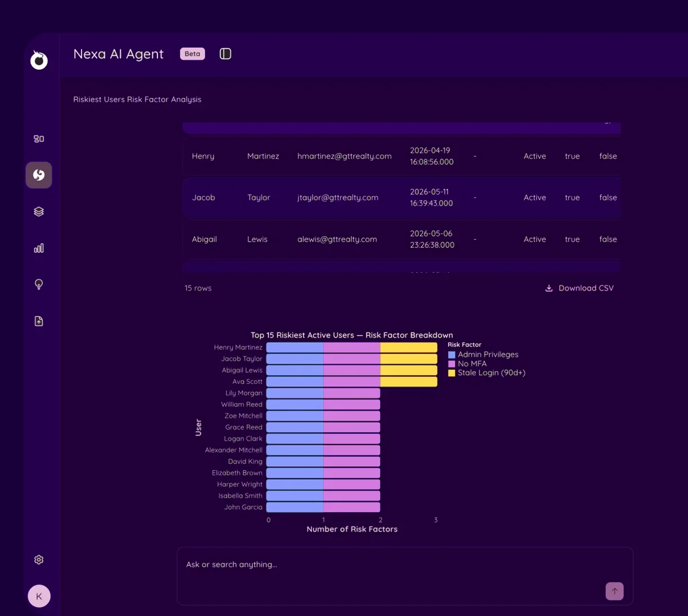Image resolution: width=688 pixels, height=616 pixels.
Task: Click true value in Henry's row
Action: coord(572,156)
